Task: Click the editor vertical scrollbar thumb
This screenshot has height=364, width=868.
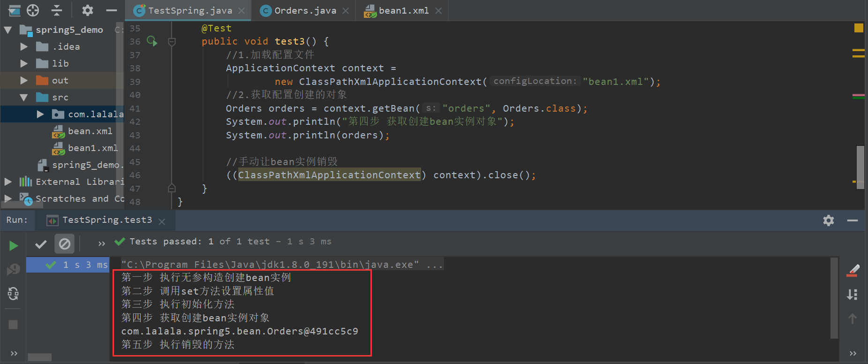Action: (860, 167)
